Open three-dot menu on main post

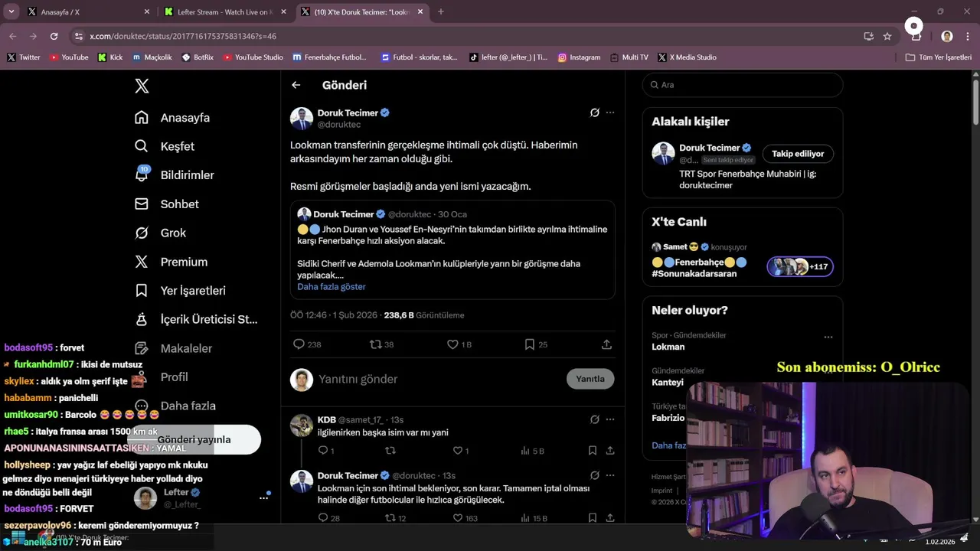610,112
